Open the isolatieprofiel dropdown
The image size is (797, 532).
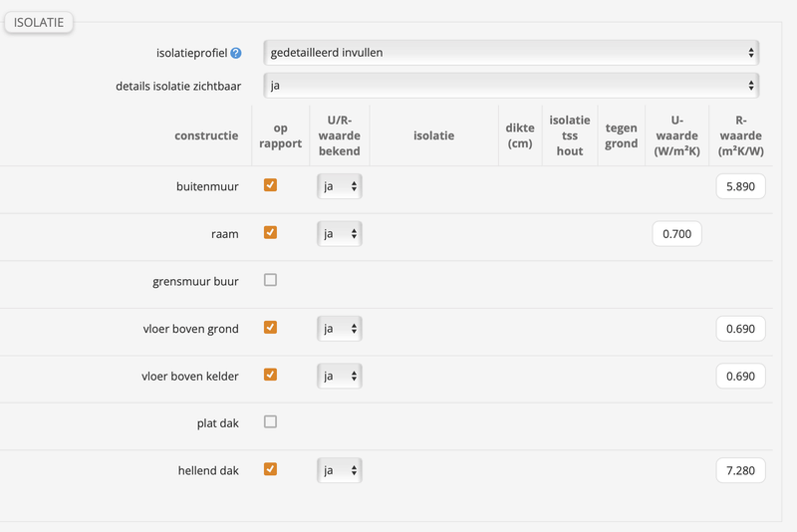[511, 52]
